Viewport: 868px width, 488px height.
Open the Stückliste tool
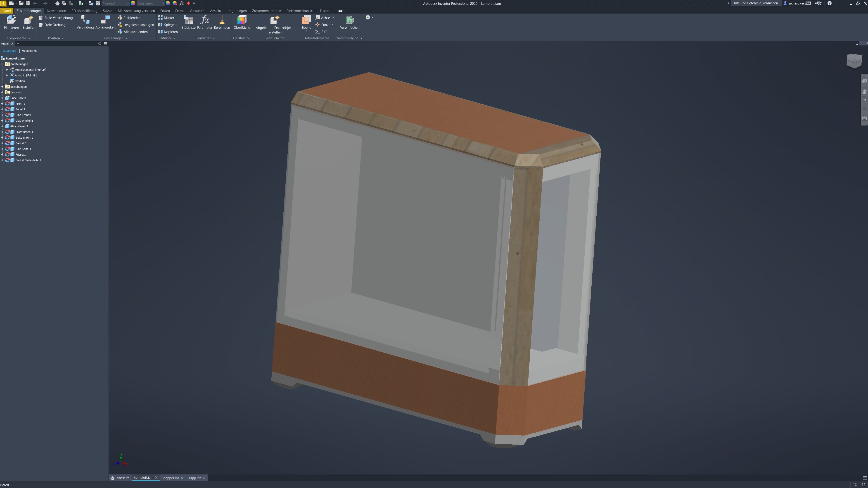coord(188,21)
